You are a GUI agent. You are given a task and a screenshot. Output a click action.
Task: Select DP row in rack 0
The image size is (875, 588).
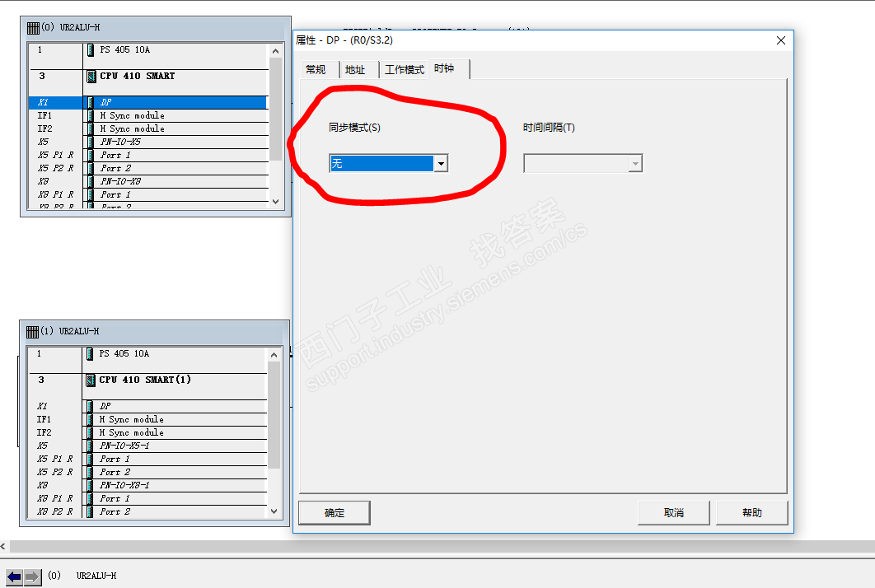coord(148,102)
